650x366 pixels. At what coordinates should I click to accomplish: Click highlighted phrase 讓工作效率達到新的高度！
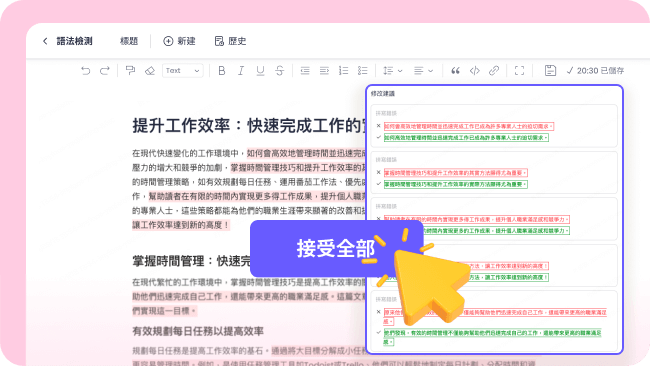coord(181,225)
